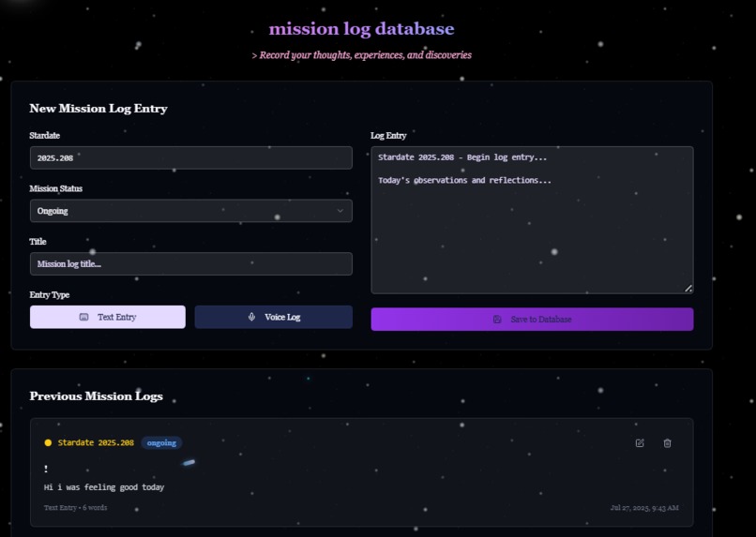Click the ongoing status badge
Screen dimensions: 756x537
point(161,442)
